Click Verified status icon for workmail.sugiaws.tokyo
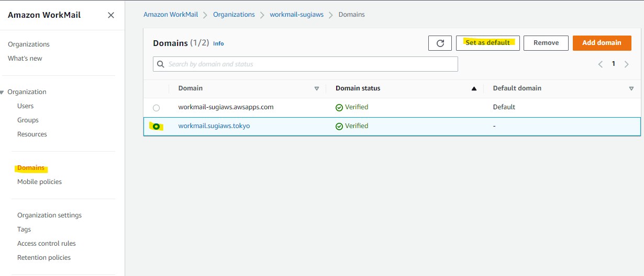Viewport: 644px width, 276px height. pos(339,126)
